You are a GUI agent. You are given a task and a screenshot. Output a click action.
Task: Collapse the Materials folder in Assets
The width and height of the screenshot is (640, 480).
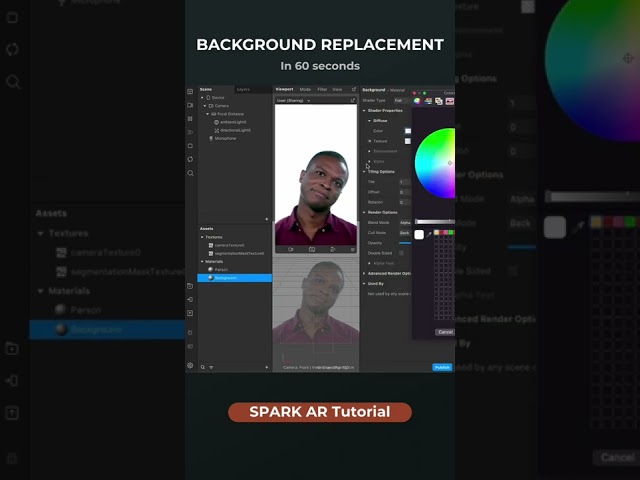(x=202, y=262)
